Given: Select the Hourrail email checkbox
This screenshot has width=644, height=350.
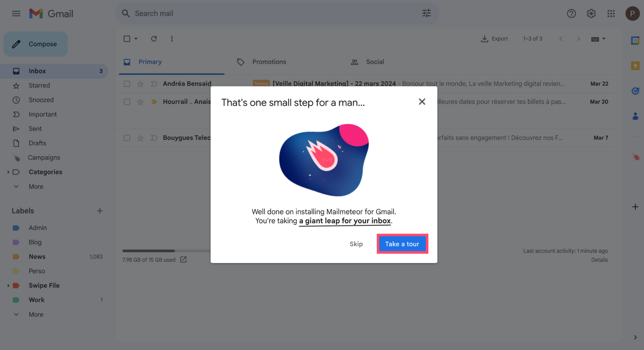Looking at the screenshot, I should click(x=127, y=102).
